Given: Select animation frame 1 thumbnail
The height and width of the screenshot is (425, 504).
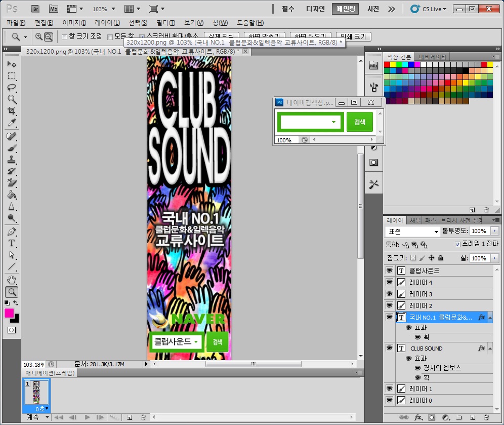Looking at the screenshot, I should [x=36, y=392].
